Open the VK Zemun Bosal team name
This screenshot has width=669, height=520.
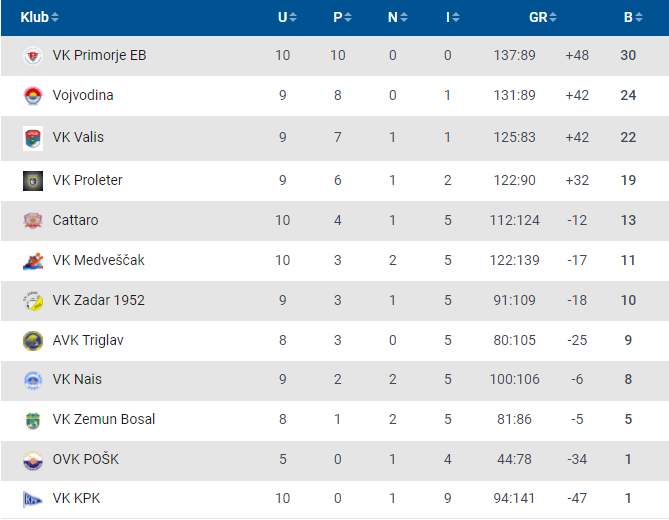click(104, 419)
